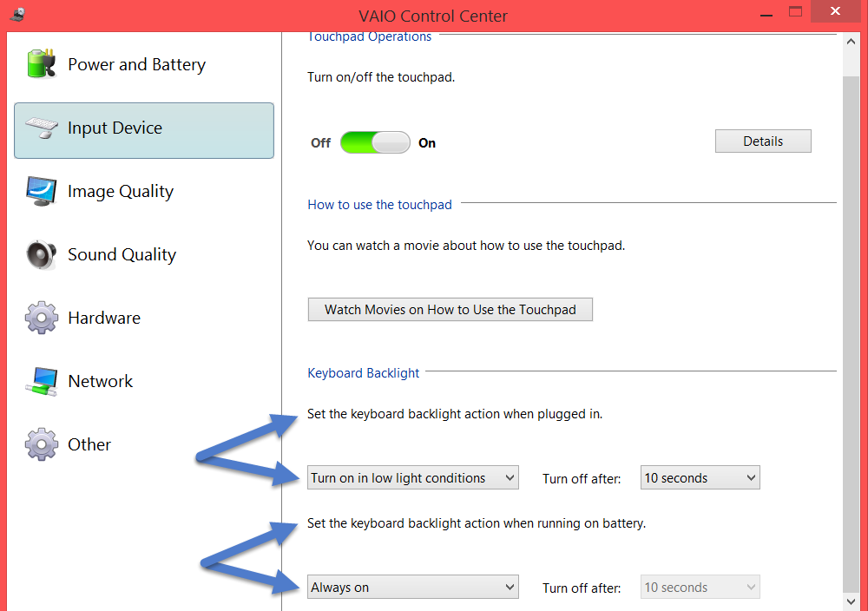Screen dimensions: 868x611
Task: Click the scrollbar up arrow
Action: click(x=851, y=42)
